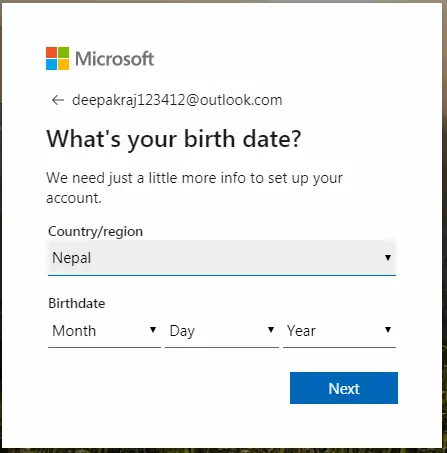Click the Country/region field label

[x=95, y=232]
